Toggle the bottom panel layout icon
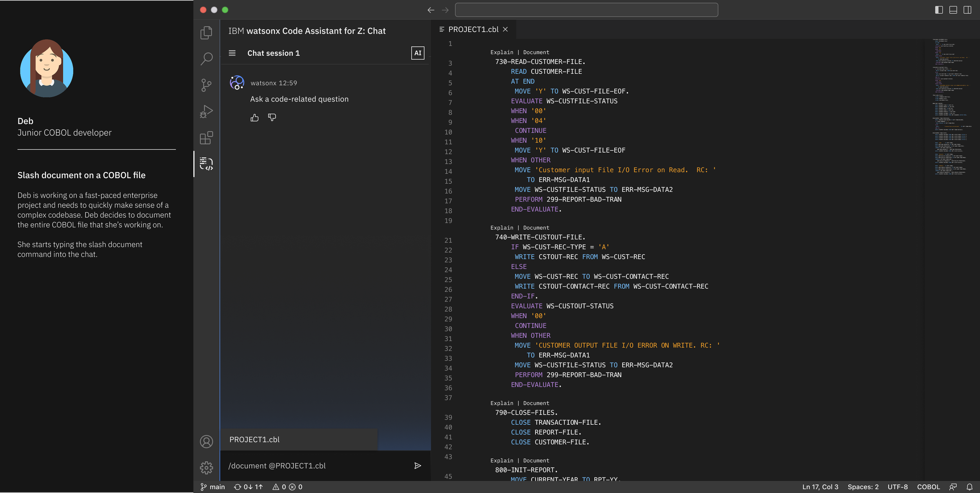Viewport: 980px width, 493px height. [953, 10]
